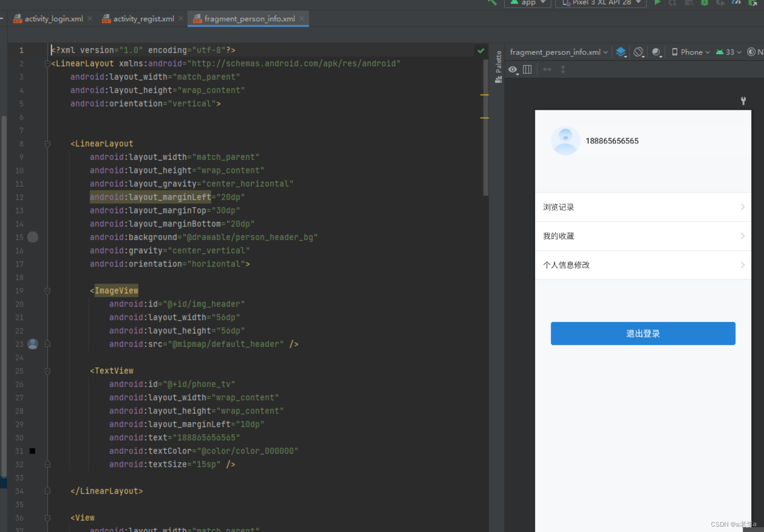Close the fragment_person_info.xml tab
This screenshot has height=532, width=764.
302,18
